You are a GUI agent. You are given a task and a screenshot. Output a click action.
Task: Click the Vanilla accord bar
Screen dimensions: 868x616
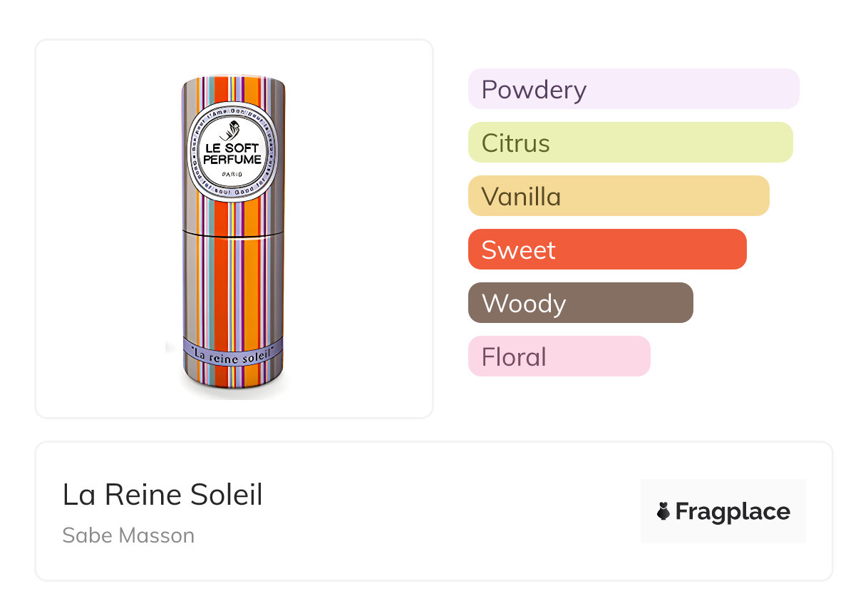[618, 196]
